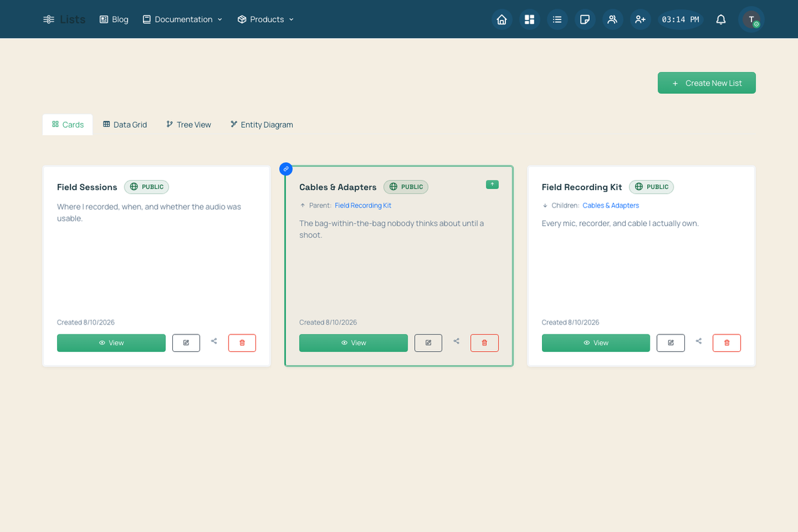The width and height of the screenshot is (798, 532).
Task: Click the Field Recording Kit card title
Action: tap(582, 187)
